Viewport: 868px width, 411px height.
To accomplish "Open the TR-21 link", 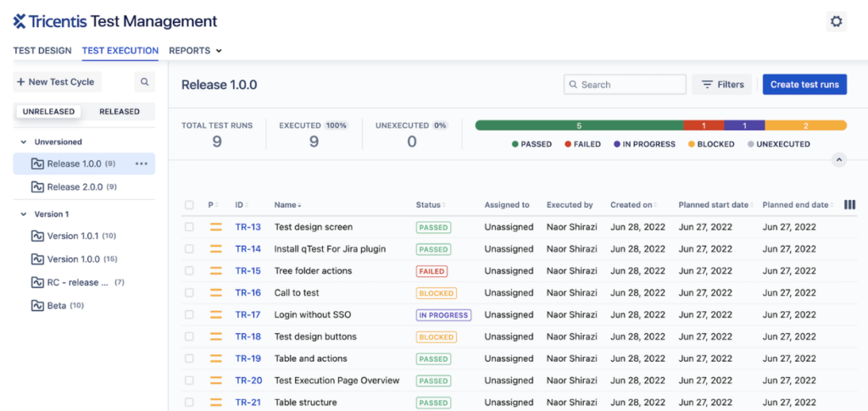I will (x=248, y=403).
